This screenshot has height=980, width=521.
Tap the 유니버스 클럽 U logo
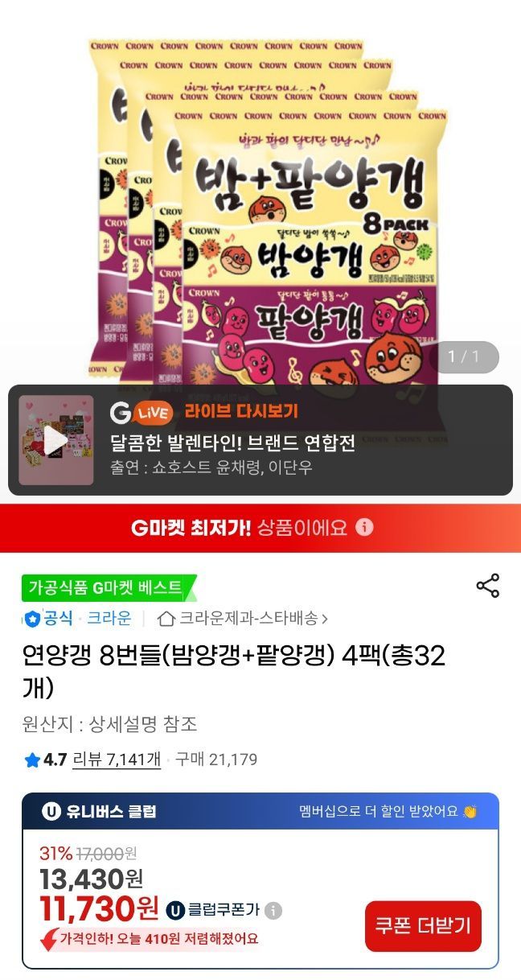[51, 811]
